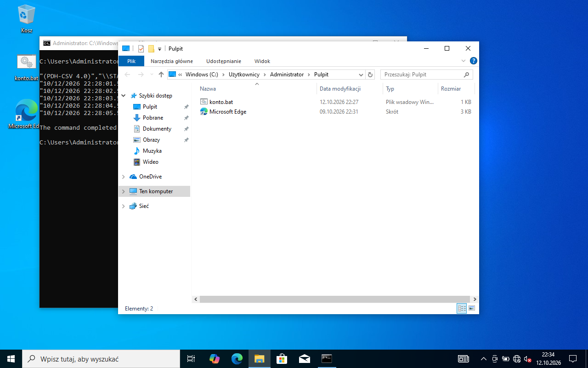Open the Mail app on taskbar

coord(304,358)
